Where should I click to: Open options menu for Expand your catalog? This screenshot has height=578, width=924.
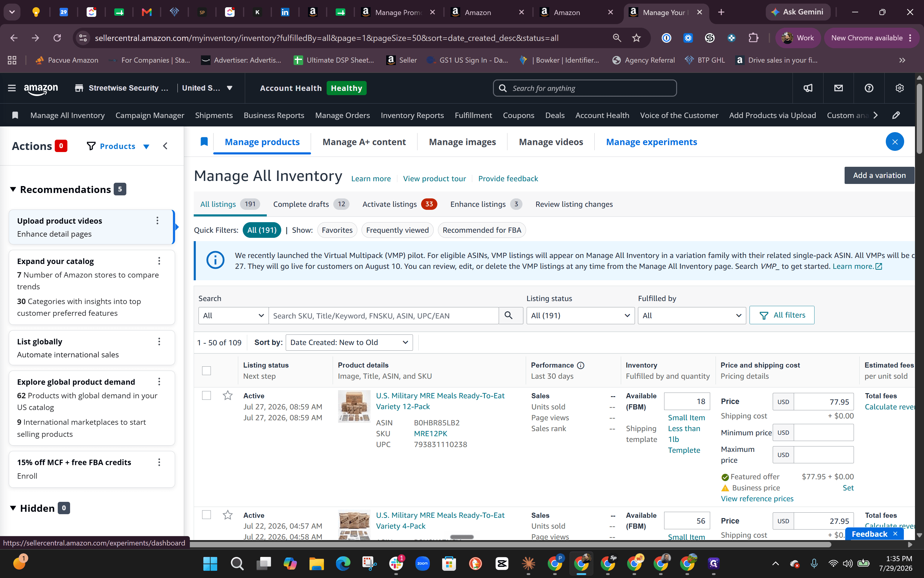click(159, 261)
